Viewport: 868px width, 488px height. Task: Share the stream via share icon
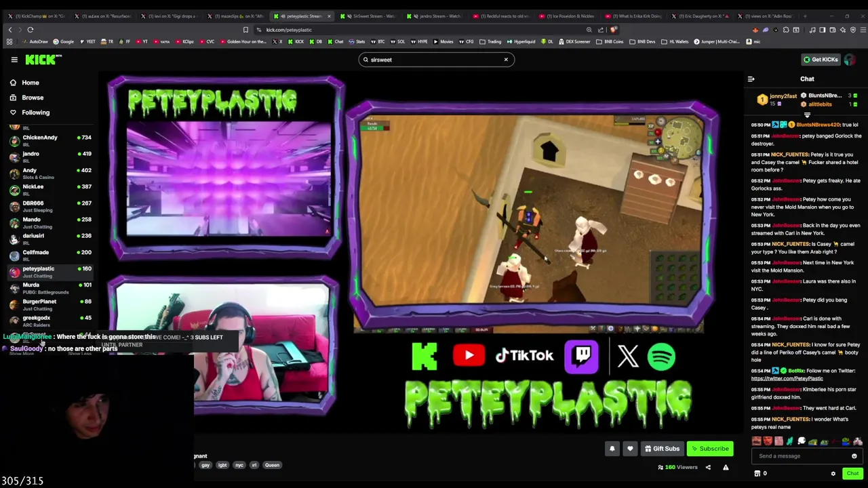coord(708,467)
